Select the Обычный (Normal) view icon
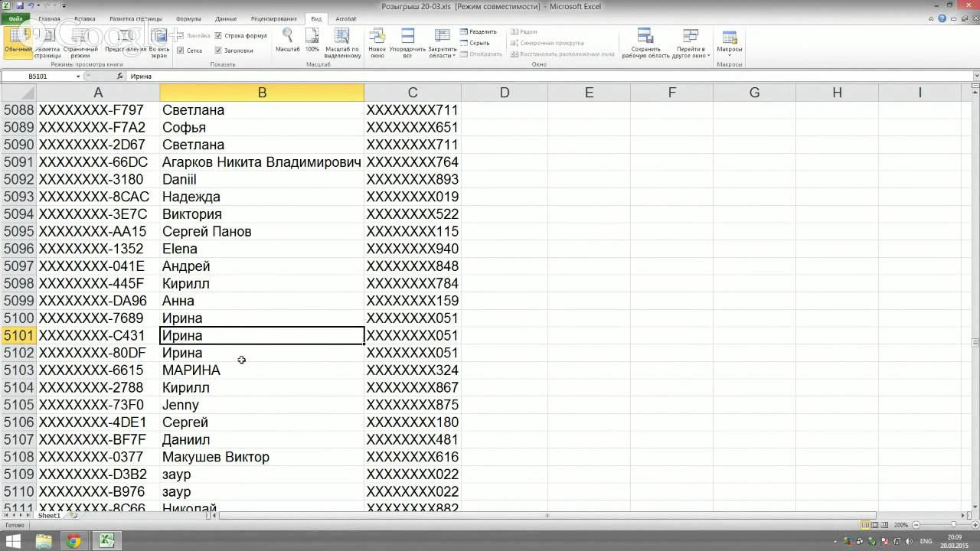 [x=17, y=42]
